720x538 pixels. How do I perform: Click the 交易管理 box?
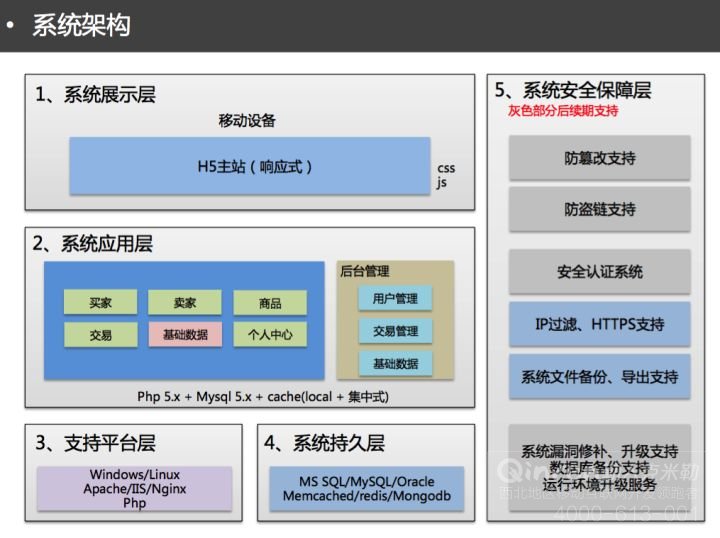395,331
